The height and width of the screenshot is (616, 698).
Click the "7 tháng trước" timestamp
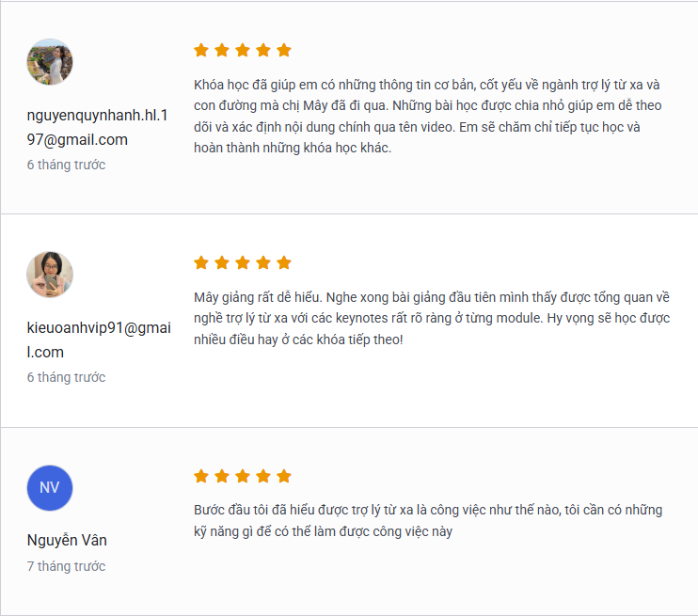pyautogui.click(x=66, y=566)
